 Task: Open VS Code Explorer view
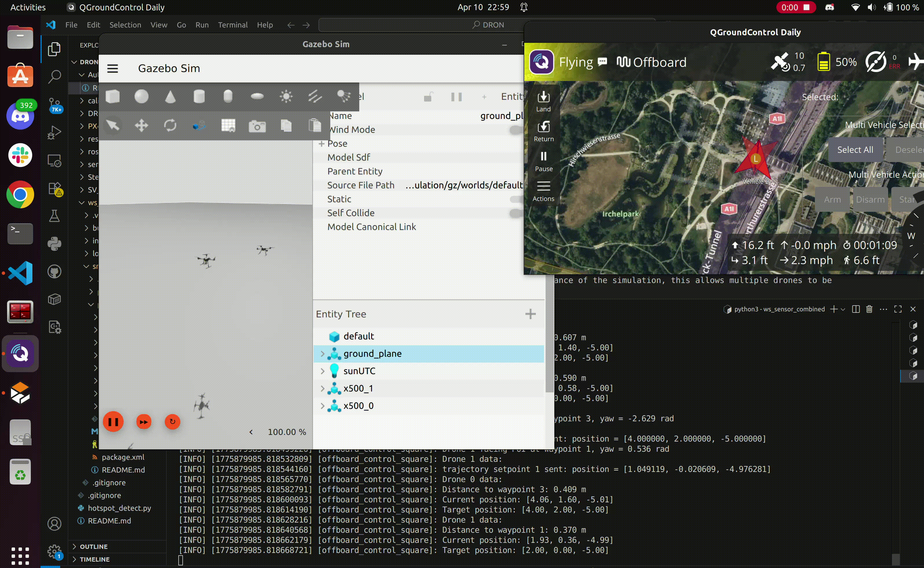click(x=54, y=49)
